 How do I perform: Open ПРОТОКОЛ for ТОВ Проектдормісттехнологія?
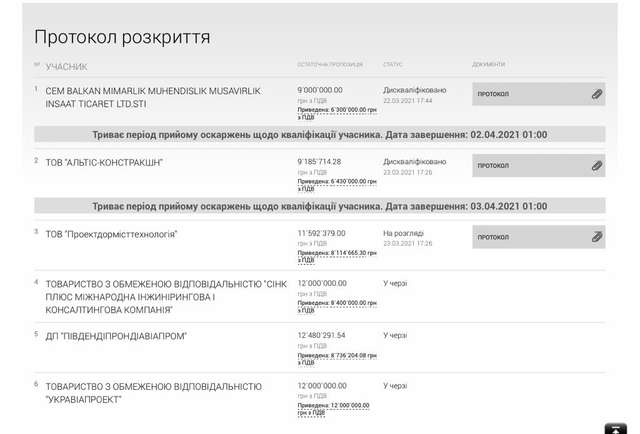(493, 237)
